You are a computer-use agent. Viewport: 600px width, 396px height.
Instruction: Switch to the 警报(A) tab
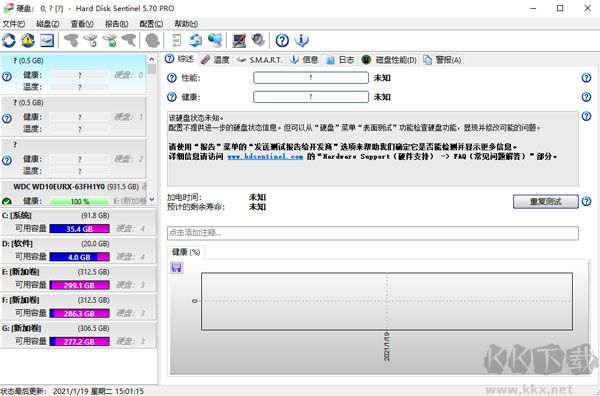pos(442,60)
